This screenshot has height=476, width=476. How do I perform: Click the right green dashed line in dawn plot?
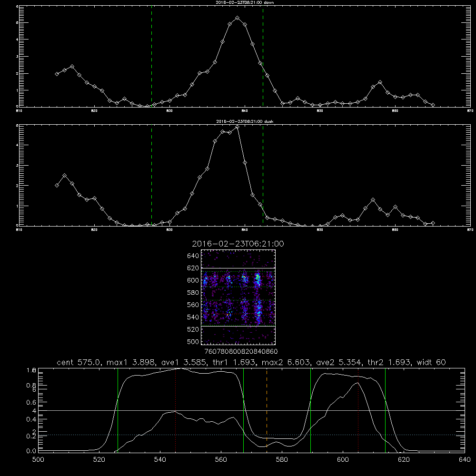(x=263, y=56)
